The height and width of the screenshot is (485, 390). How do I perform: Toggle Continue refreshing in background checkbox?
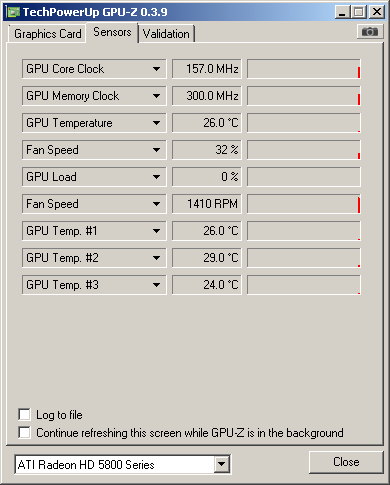click(24, 432)
